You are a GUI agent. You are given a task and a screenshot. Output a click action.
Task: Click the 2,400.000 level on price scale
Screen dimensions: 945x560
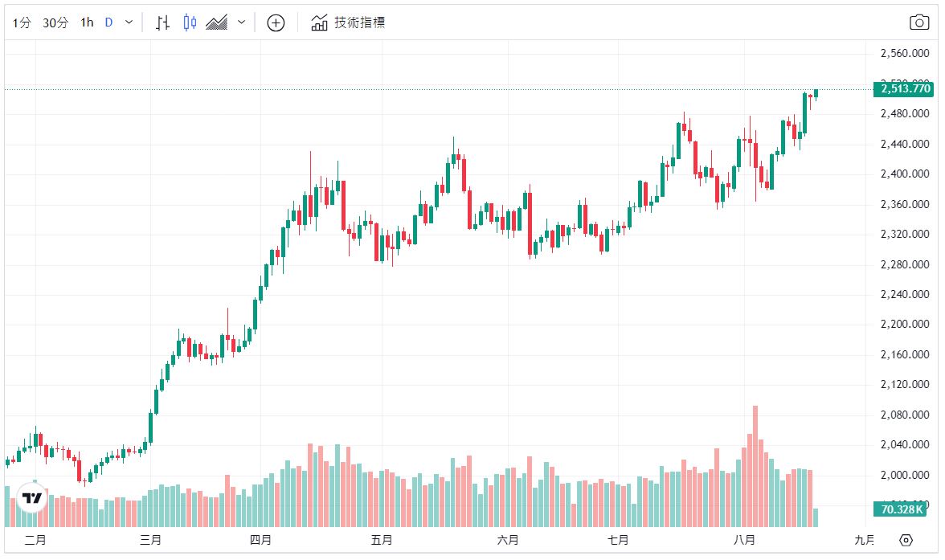pyautogui.click(x=906, y=174)
